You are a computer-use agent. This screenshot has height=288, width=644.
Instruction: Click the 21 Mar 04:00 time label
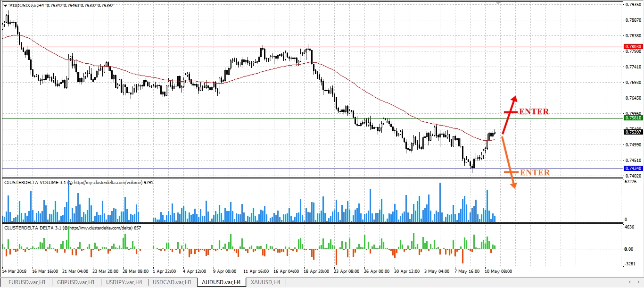coord(75,271)
